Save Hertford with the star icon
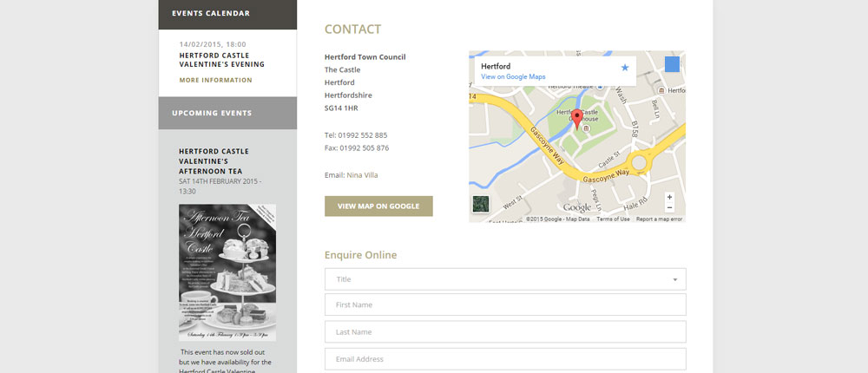 (x=625, y=68)
